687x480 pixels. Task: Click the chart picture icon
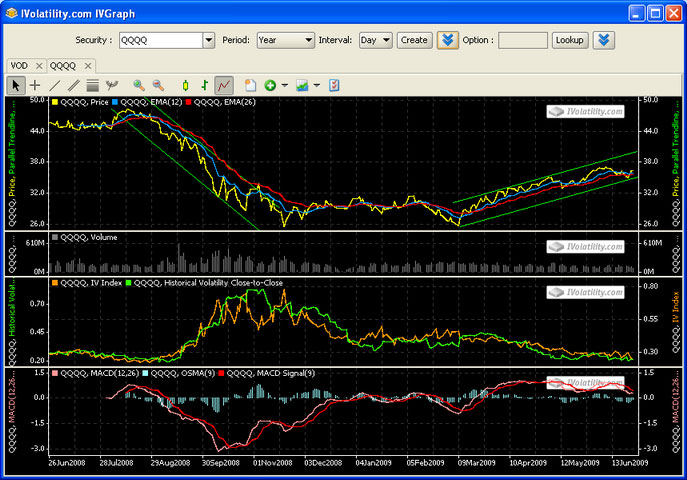coord(302,85)
